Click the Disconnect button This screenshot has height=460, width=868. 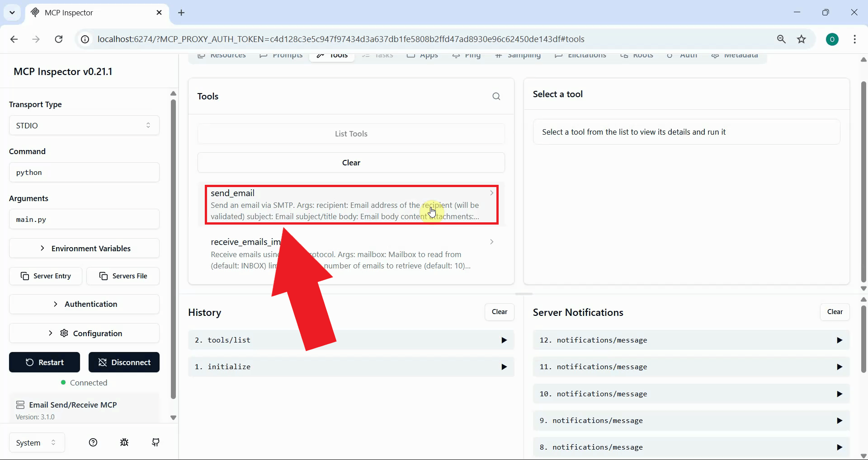(123, 362)
